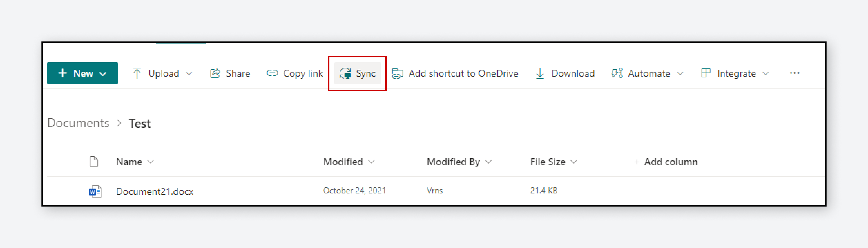868x248 pixels.
Task: Click the Automate flow icon
Action: click(x=617, y=73)
